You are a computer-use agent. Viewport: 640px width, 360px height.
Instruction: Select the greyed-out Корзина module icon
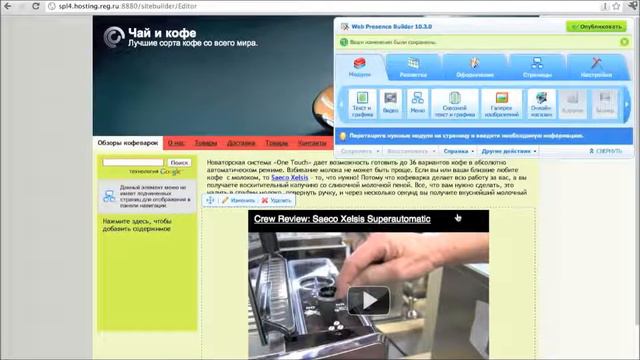coord(572,104)
